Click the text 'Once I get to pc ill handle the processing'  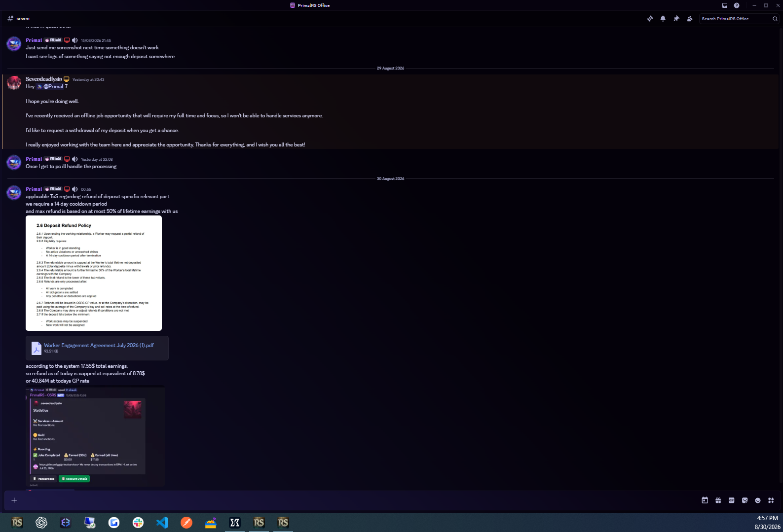(x=71, y=167)
